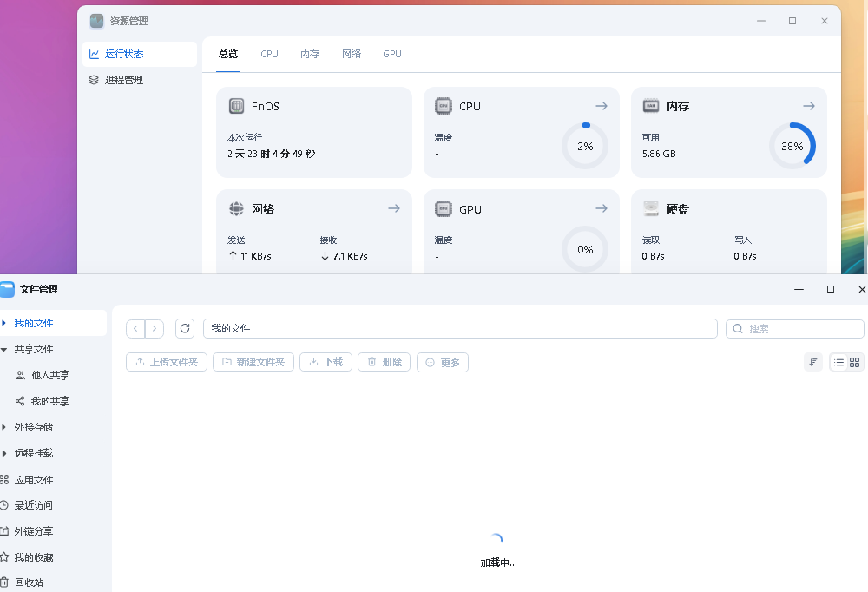The image size is (868, 592).
Task: Click the GPU chip icon on GPU card
Action: (x=444, y=209)
